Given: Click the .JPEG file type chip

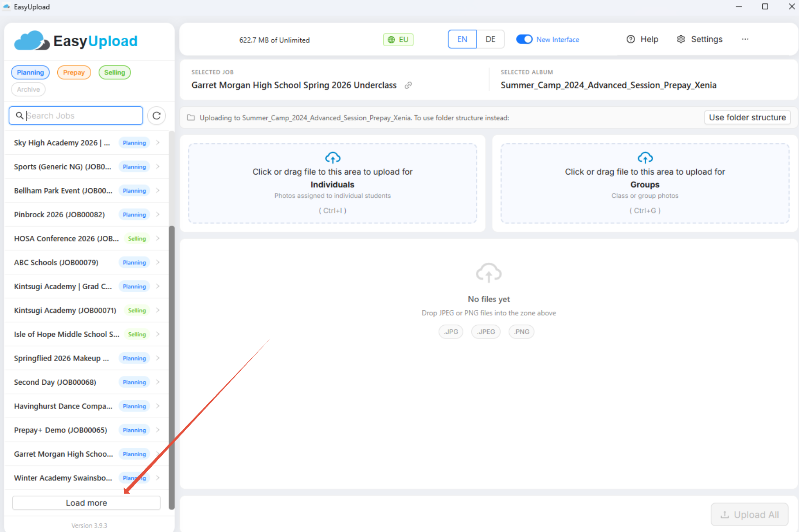Looking at the screenshot, I should (486, 331).
